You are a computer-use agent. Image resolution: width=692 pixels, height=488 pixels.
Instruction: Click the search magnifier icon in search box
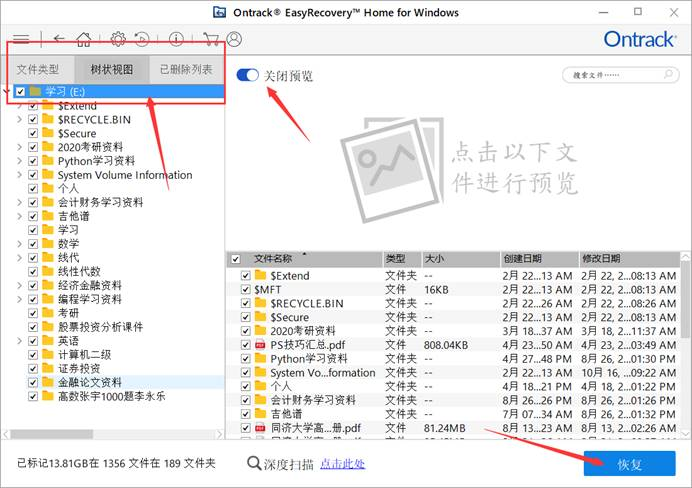coord(669,74)
